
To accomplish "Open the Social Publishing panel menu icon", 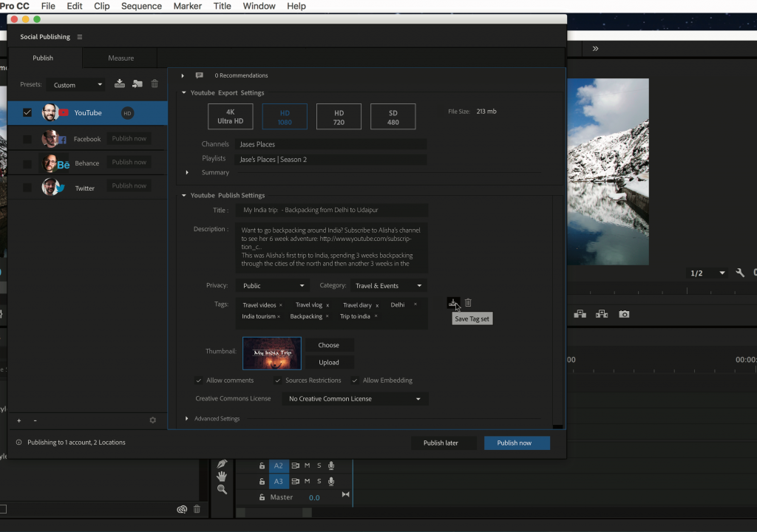I will 80,37.
